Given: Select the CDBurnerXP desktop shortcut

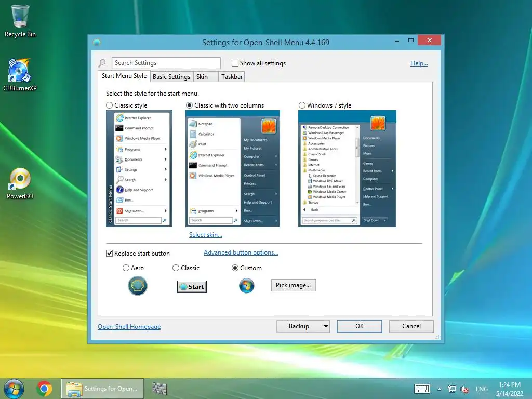Looking at the screenshot, I should [20, 75].
